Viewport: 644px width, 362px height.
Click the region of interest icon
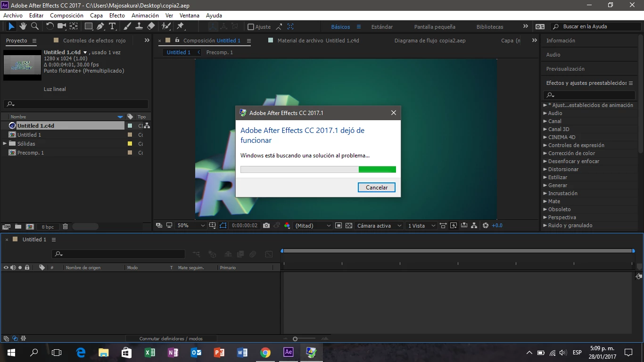(x=339, y=226)
